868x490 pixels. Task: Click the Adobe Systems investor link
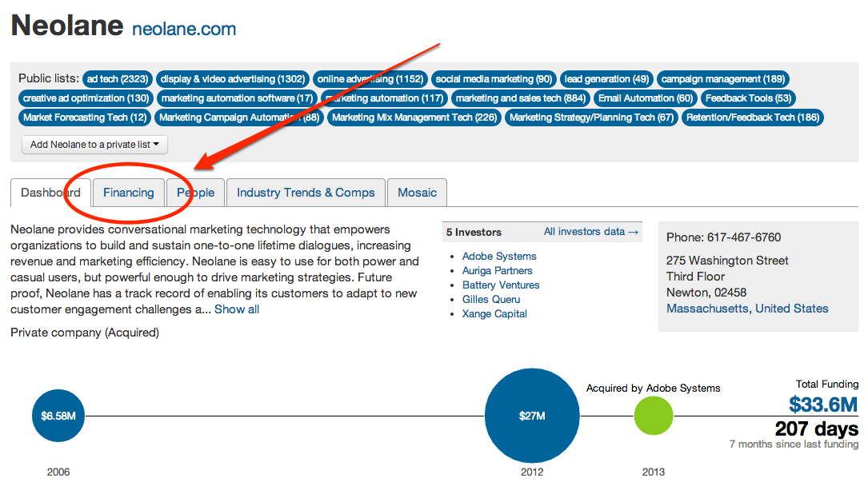[x=499, y=257]
